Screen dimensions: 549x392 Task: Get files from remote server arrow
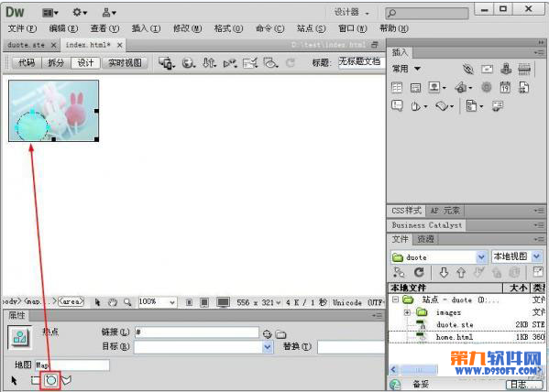[444, 272]
